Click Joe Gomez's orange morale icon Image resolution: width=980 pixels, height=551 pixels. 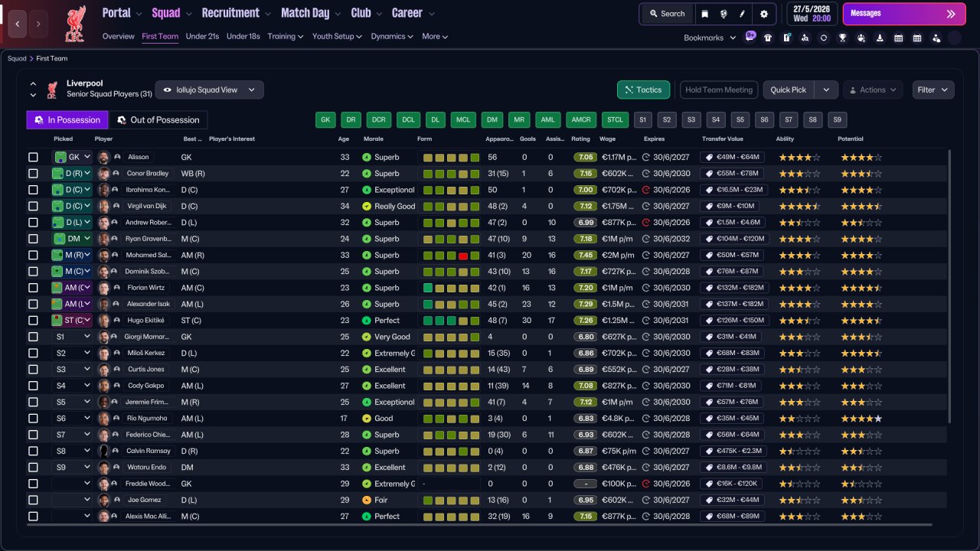tap(367, 500)
